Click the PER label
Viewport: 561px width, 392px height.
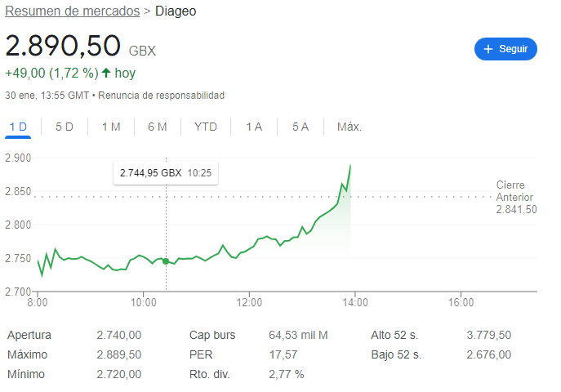(201, 354)
